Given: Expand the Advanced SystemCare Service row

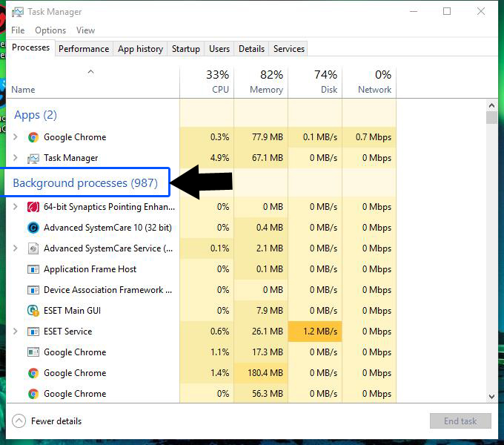Looking at the screenshot, I should tap(15, 248).
